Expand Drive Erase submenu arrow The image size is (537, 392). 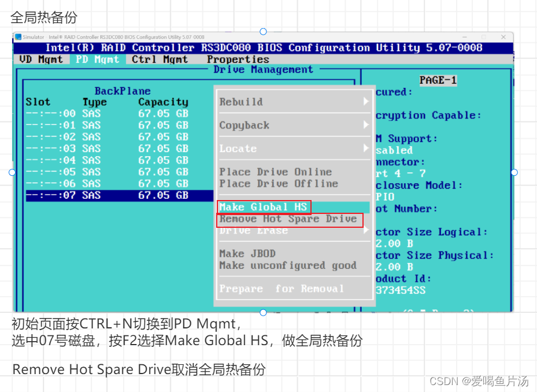[366, 230]
